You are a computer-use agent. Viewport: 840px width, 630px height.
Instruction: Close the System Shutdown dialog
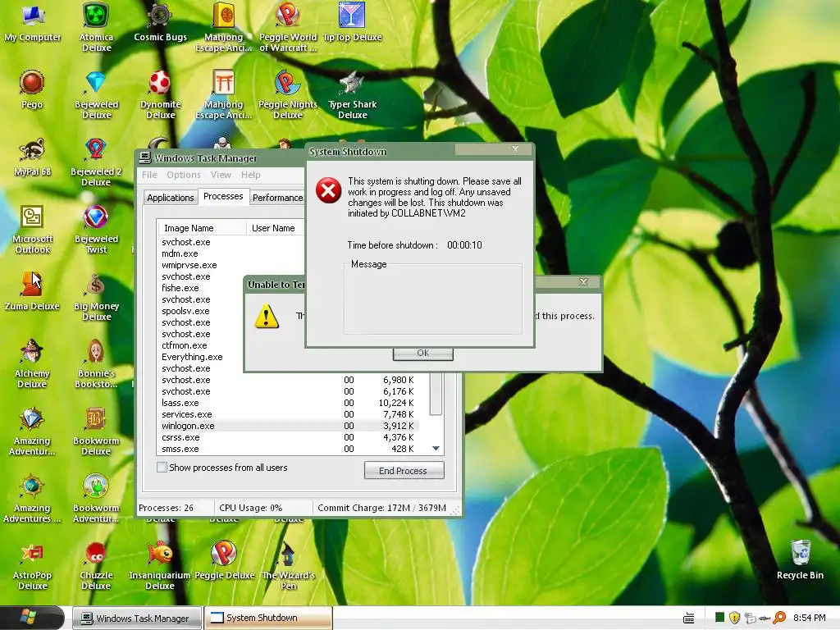515,149
